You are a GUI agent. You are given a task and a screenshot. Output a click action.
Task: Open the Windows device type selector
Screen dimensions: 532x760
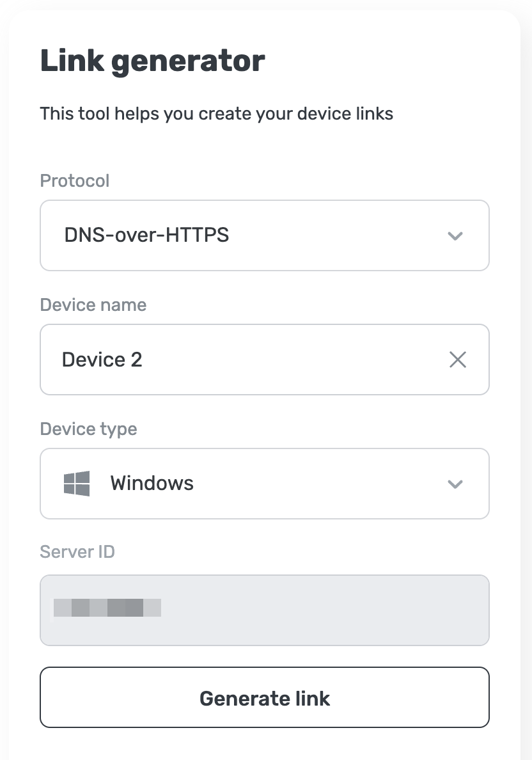pos(265,484)
